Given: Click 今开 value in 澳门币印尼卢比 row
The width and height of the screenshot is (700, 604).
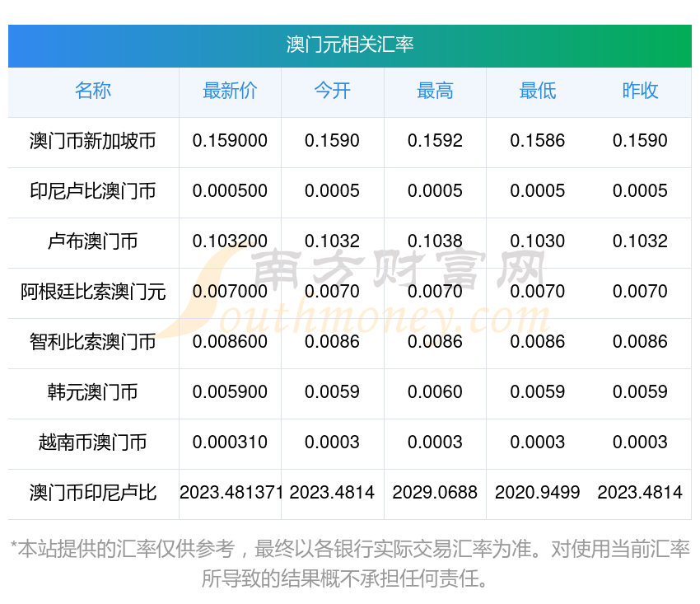Looking at the screenshot, I should pos(332,492).
